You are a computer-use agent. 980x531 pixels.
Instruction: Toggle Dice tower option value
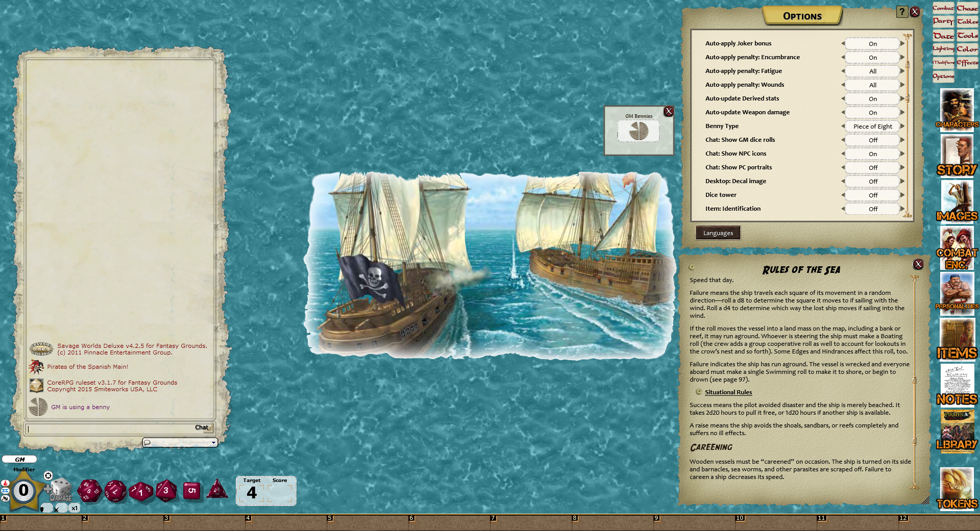[x=873, y=195]
